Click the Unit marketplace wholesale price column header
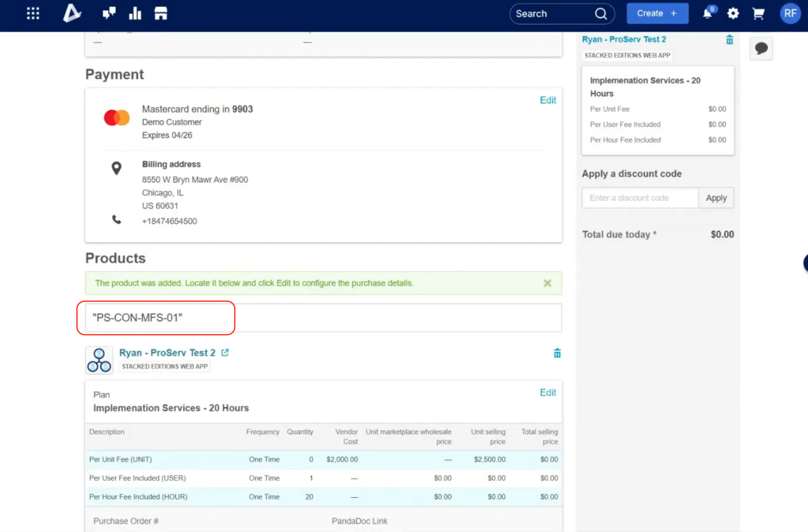This screenshot has width=808, height=532. click(x=408, y=436)
